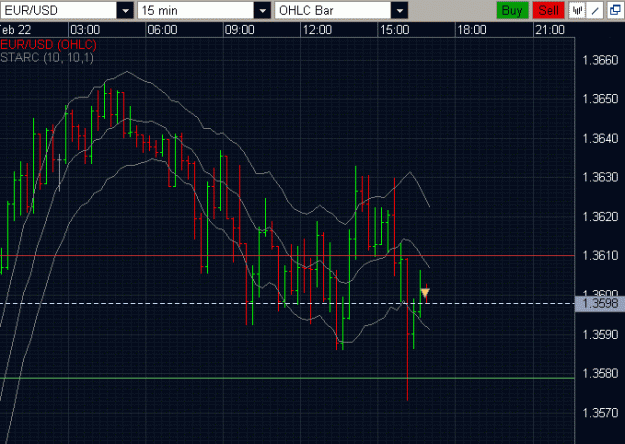The height and width of the screenshot is (444, 625).
Task: Click the EUR/USD (OHLC) legend label
Action: (48, 44)
